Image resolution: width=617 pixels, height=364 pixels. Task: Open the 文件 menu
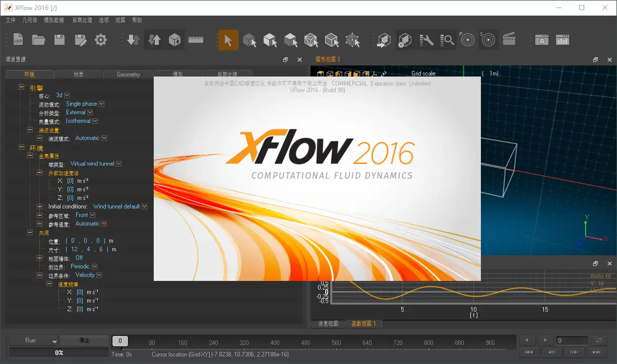click(11, 20)
